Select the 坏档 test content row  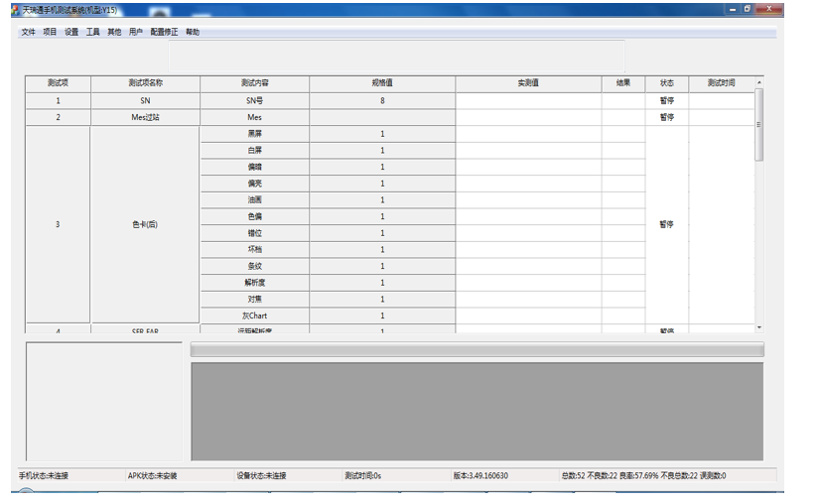pos(254,250)
